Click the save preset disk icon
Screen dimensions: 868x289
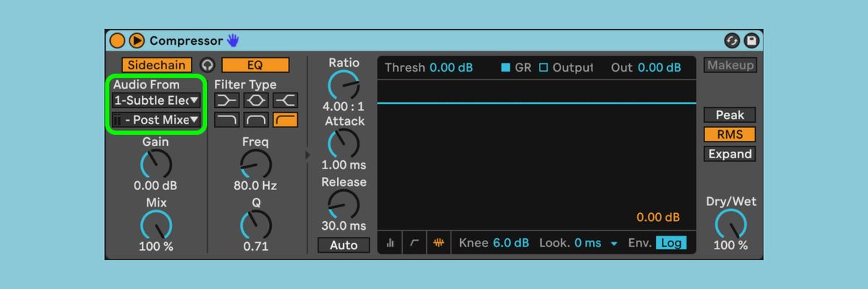751,41
